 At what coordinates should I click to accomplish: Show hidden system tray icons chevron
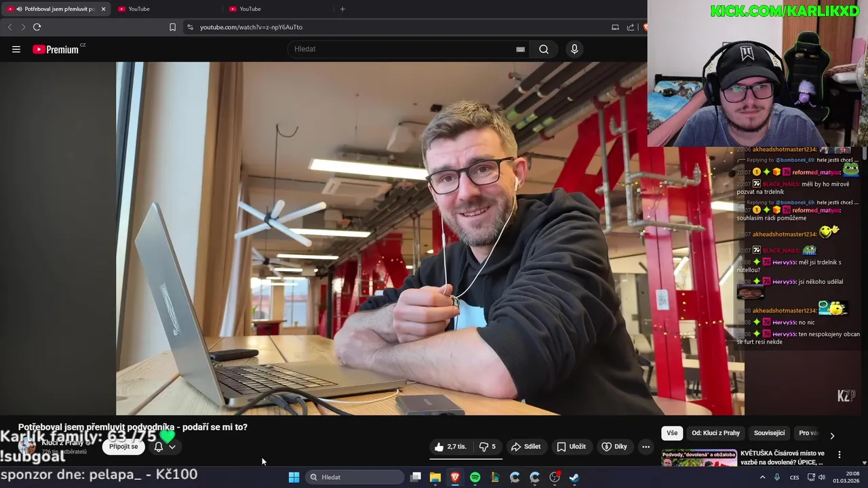coord(762,477)
